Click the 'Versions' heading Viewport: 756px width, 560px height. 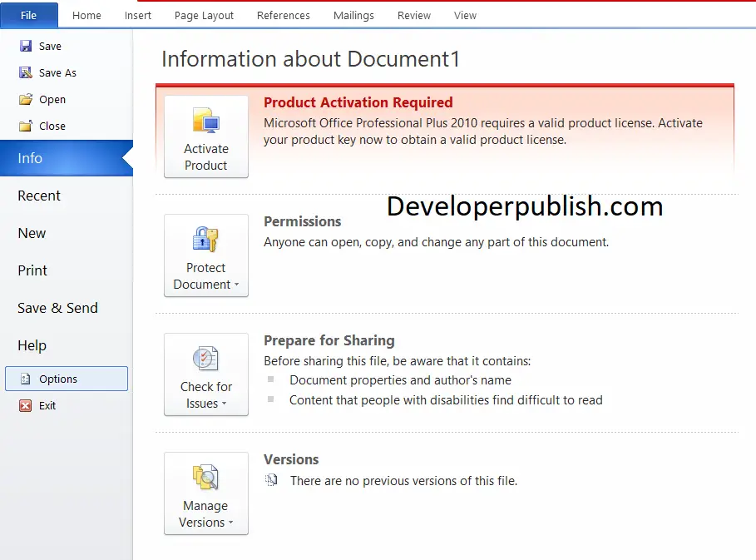pyautogui.click(x=291, y=459)
